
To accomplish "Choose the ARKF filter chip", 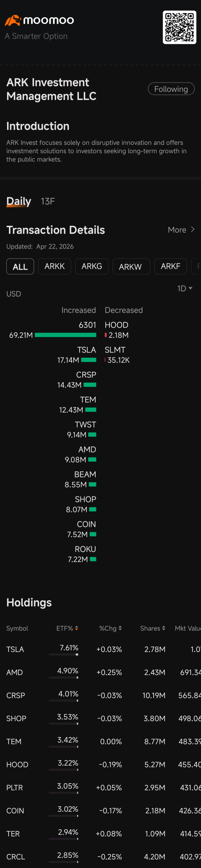I will tap(170, 266).
